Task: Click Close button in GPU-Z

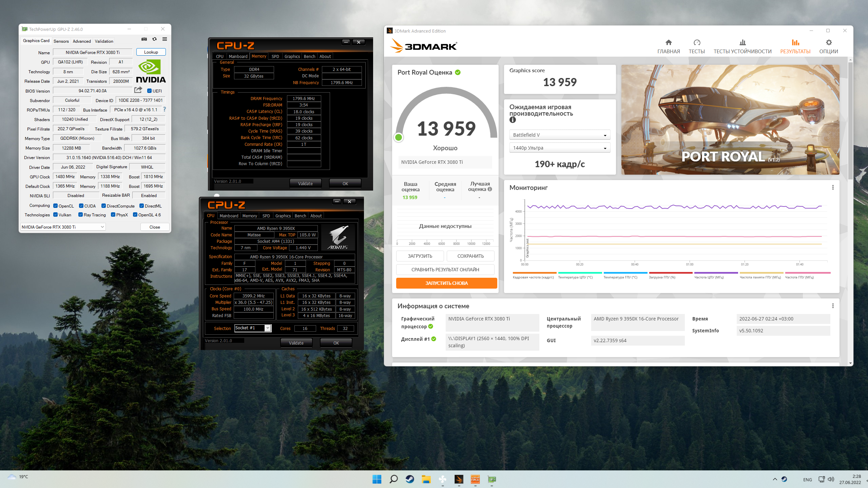Action: coord(155,227)
